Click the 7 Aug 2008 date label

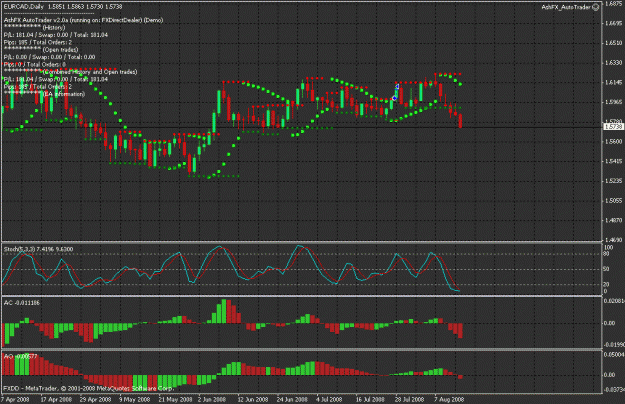point(449,399)
